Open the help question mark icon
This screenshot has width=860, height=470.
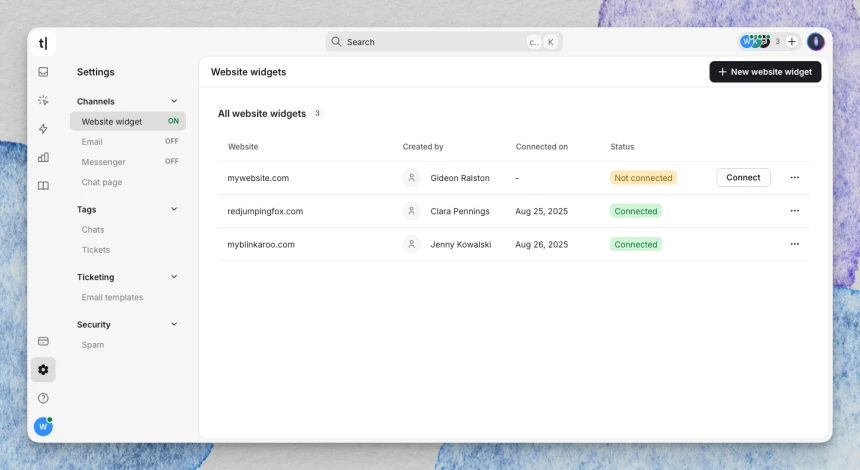click(43, 398)
